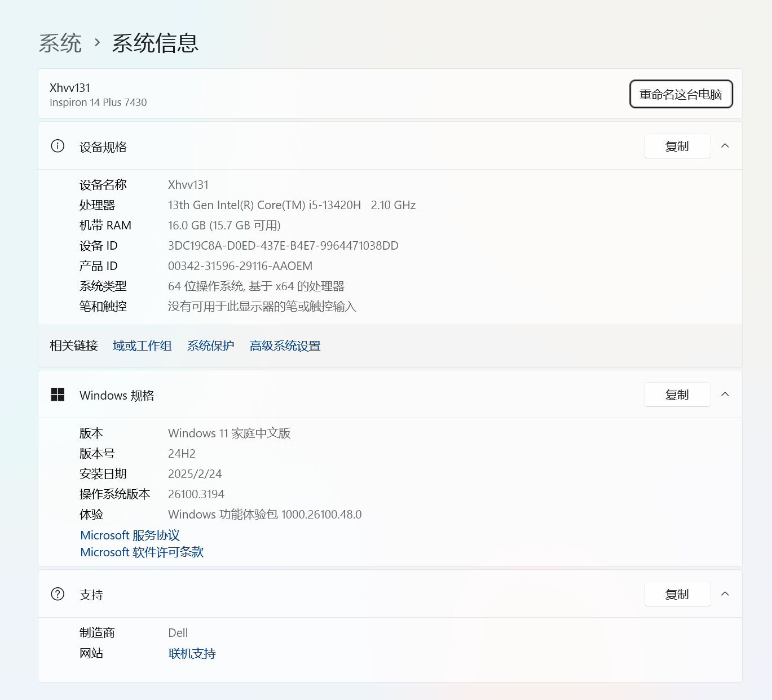Screen dimensions: 772x700
Task: Select the RAM value 16.0 GB
Action: [x=224, y=225]
